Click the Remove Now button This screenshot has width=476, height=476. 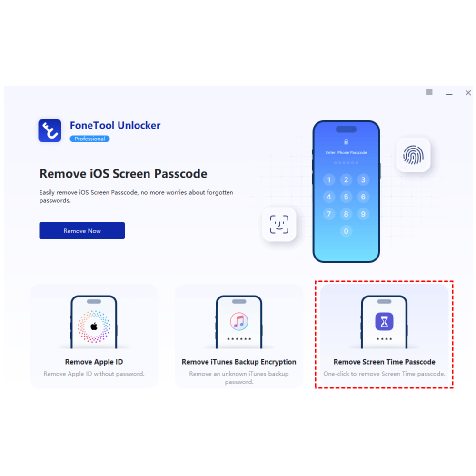pos(82,231)
